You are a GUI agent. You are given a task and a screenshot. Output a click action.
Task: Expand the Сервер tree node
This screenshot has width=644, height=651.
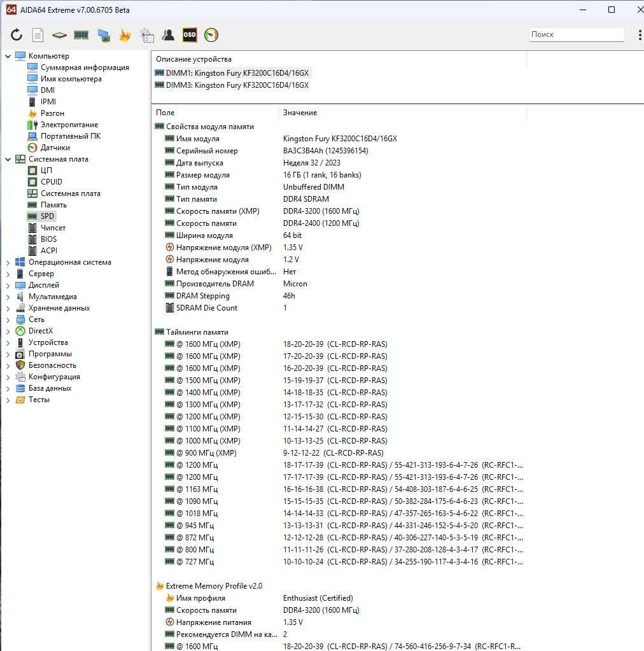pyautogui.click(x=8, y=274)
